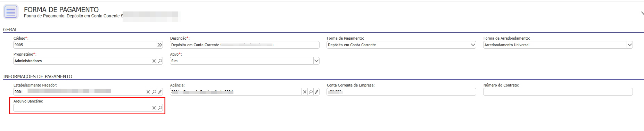Clear Arquivo Bancário with its X icon
Viewport: 644px width, 131px height.
point(154,108)
